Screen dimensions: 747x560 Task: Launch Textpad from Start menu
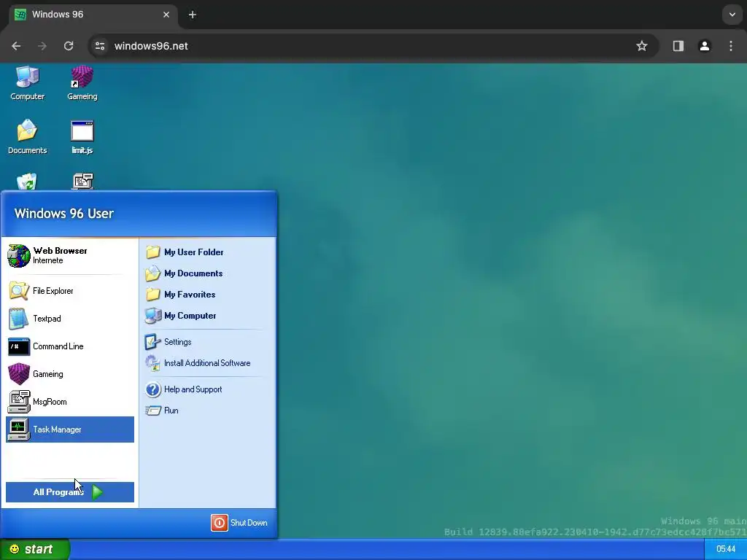(x=69, y=319)
